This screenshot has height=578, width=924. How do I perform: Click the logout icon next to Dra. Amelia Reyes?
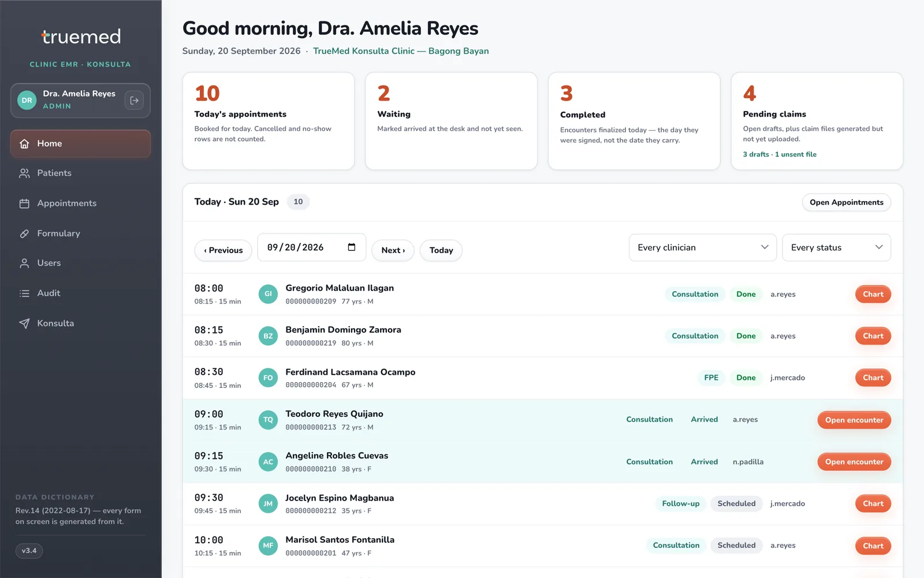pos(134,101)
